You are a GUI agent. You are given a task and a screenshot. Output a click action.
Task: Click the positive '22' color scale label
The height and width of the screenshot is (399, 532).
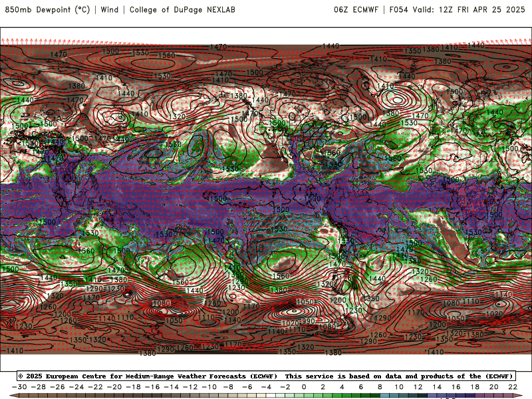click(x=513, y=387)
